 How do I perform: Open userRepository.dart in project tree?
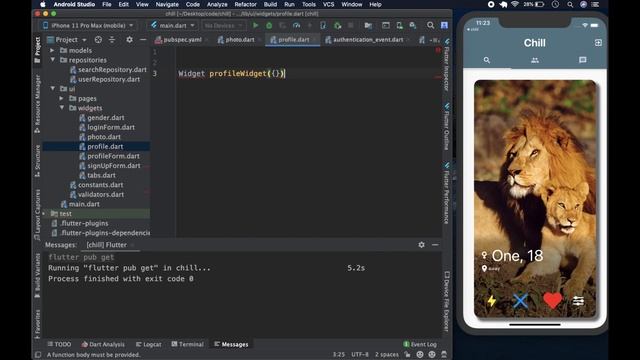tap(109, 79)
